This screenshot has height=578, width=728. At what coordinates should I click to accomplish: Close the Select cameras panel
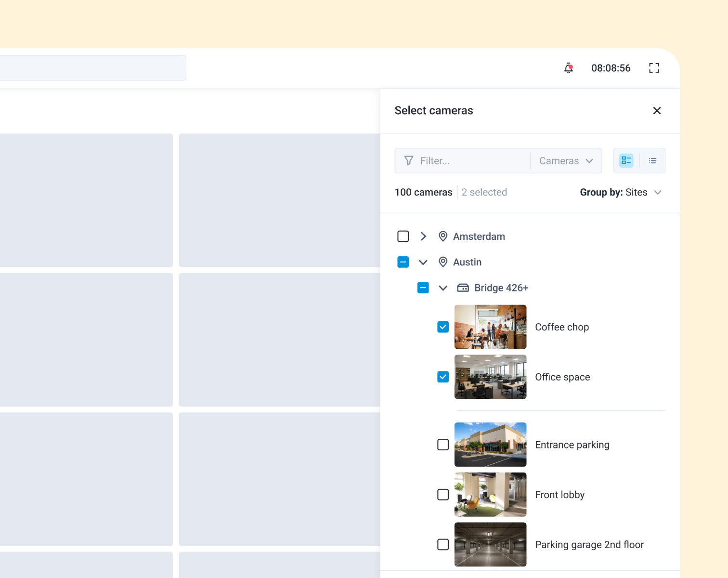click(657, 111)
